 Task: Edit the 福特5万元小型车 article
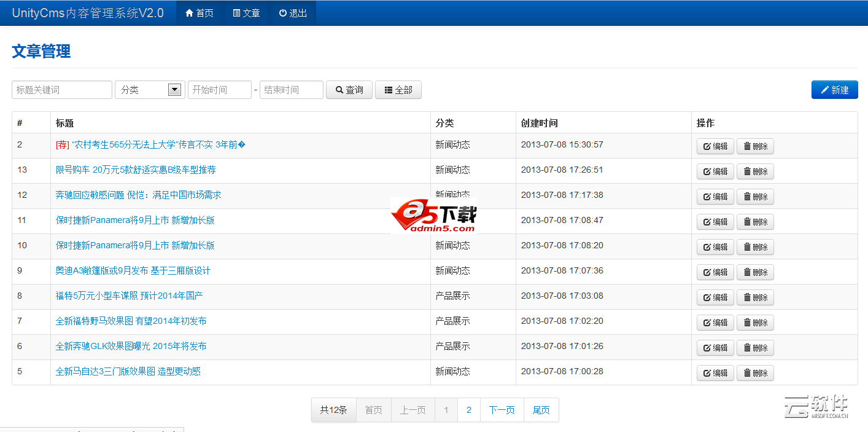tap(715, 297)
